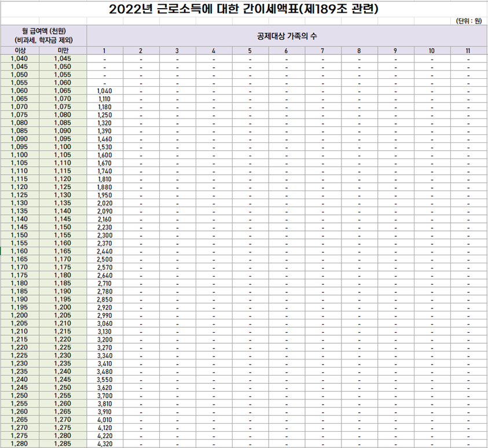This screenshot has height=448, width=488.
Task: Select family count column header 10
Action: click(x=432, y=51)
